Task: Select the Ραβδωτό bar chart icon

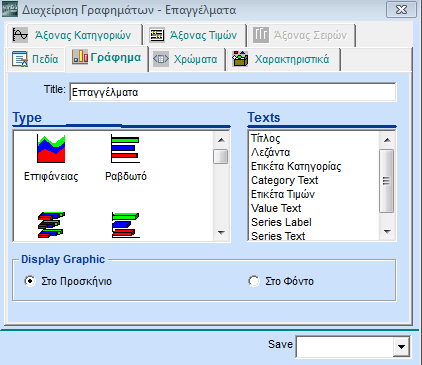Action: [125, 149]
